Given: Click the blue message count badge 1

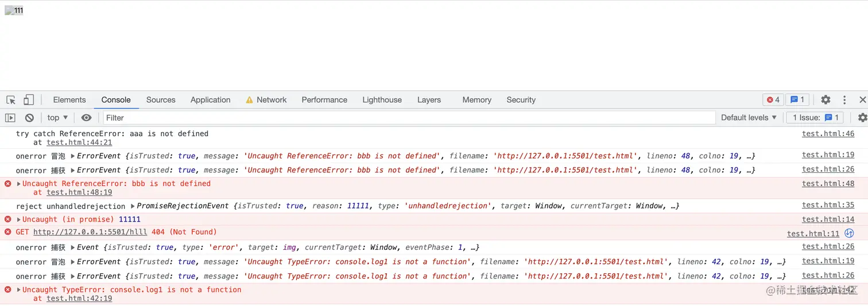Looking at the screenshot, I should 797,100.
